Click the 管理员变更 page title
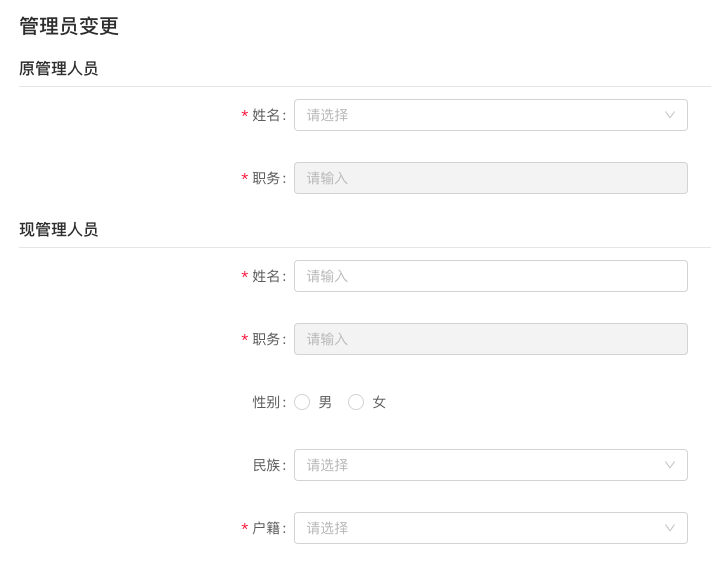 click(x=69, y=27)
